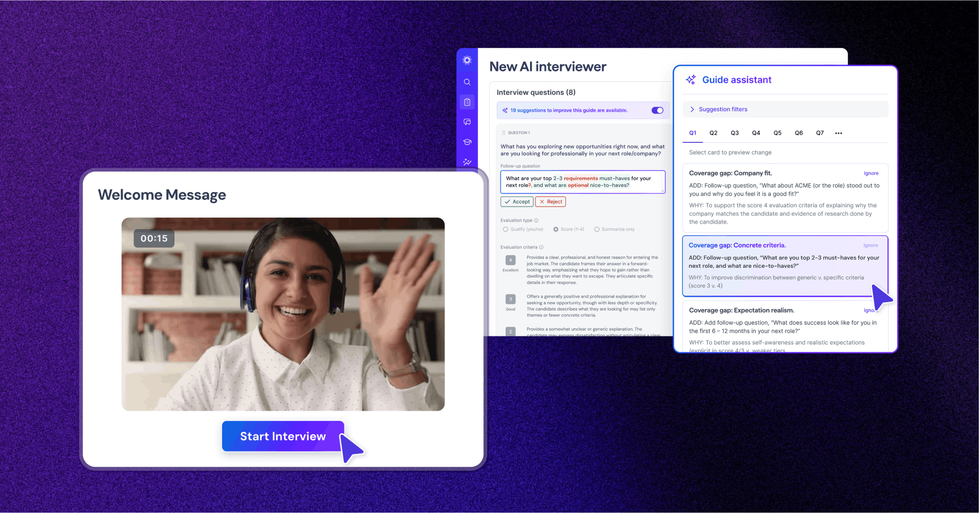
Task: Ignore the Company fit coverage gap
Action: coord(871,173)
